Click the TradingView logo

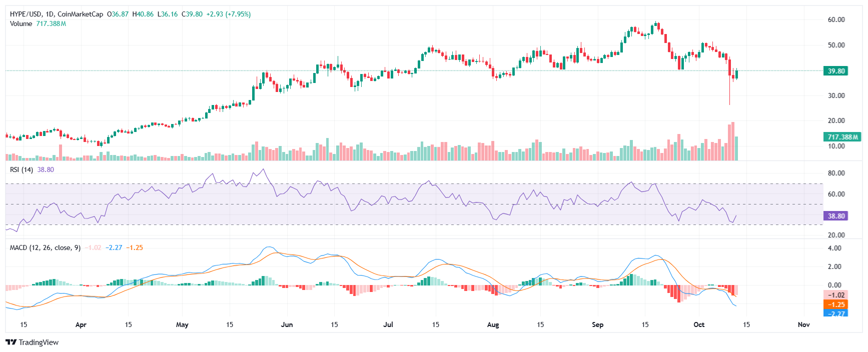pos(32,342)
